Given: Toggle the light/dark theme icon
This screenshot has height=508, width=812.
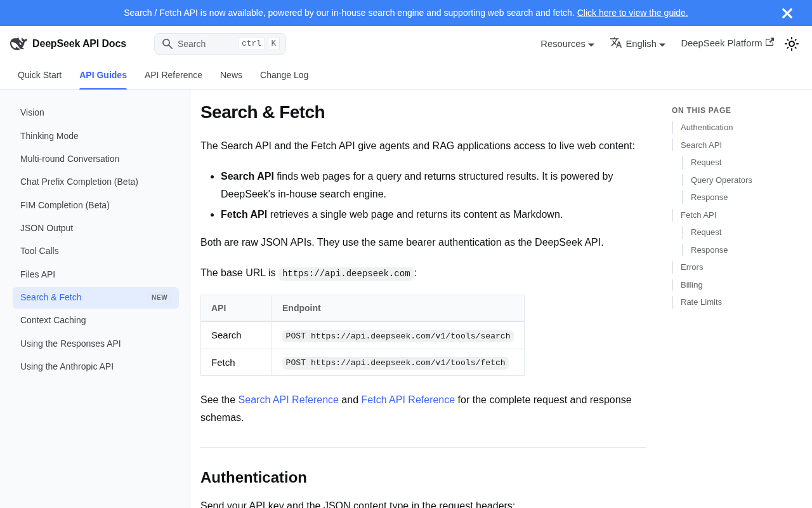Looking at the screenshot, I should (x=792, y=44).
